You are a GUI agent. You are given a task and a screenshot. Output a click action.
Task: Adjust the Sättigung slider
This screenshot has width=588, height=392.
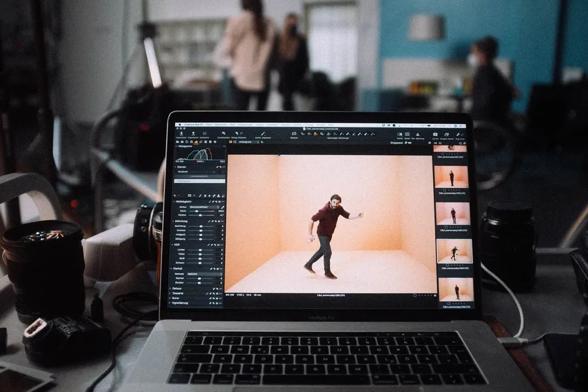pyautogui.click(x=201, y=239)
